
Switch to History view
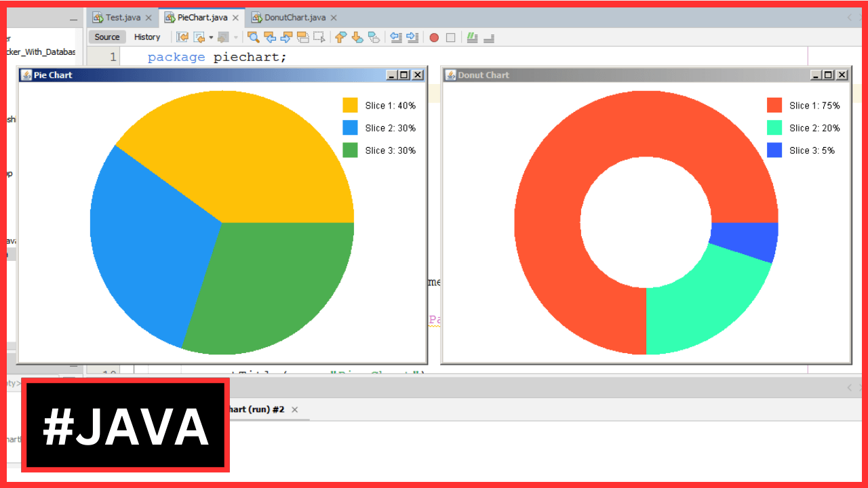pos(147,37)
